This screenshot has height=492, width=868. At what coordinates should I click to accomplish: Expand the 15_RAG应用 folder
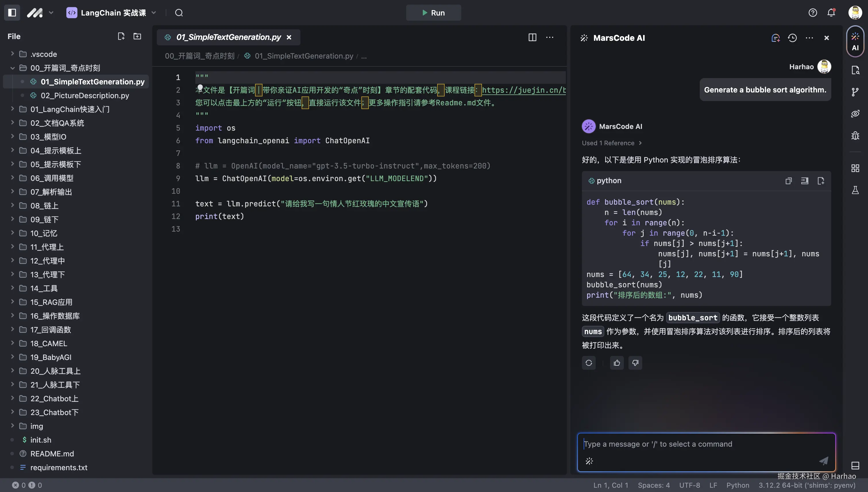coord(51,302)
